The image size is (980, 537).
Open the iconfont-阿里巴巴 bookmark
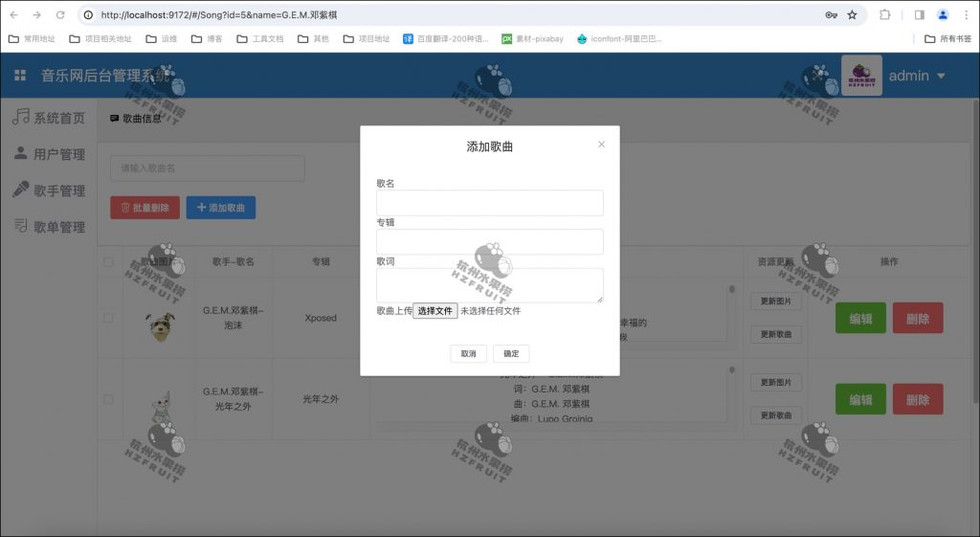pyautogui.click(x=619, y=38)
